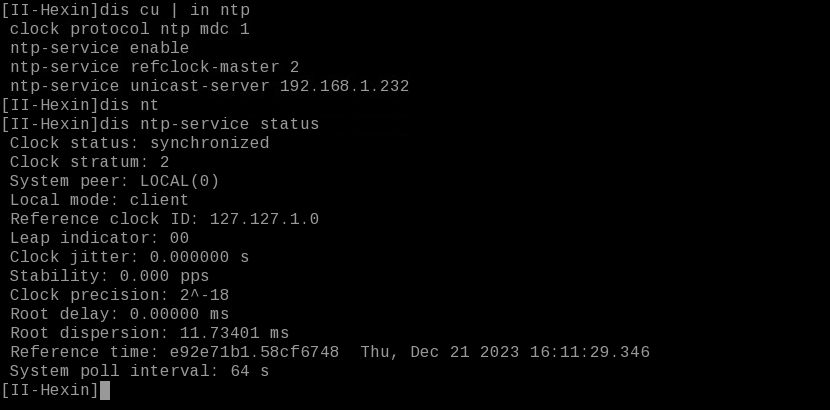Click the "dis ntp-service status" command
This screenshot has width=830, height=410.
click(x=209, y=124)
